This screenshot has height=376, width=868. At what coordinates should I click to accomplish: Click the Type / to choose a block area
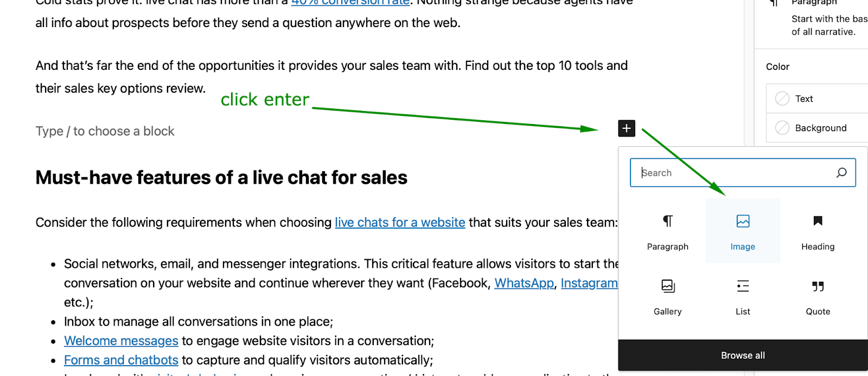[x=104, y=131]
